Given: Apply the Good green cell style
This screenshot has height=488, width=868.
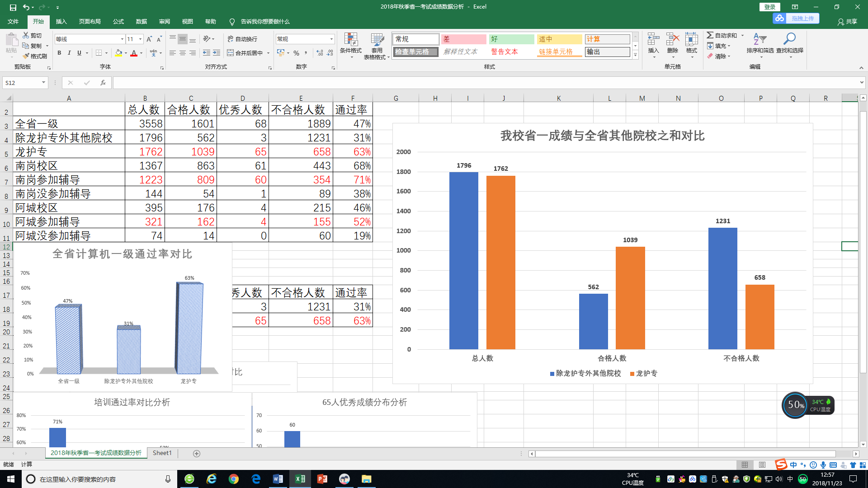Looking at the screenshot, I should 511,39.
